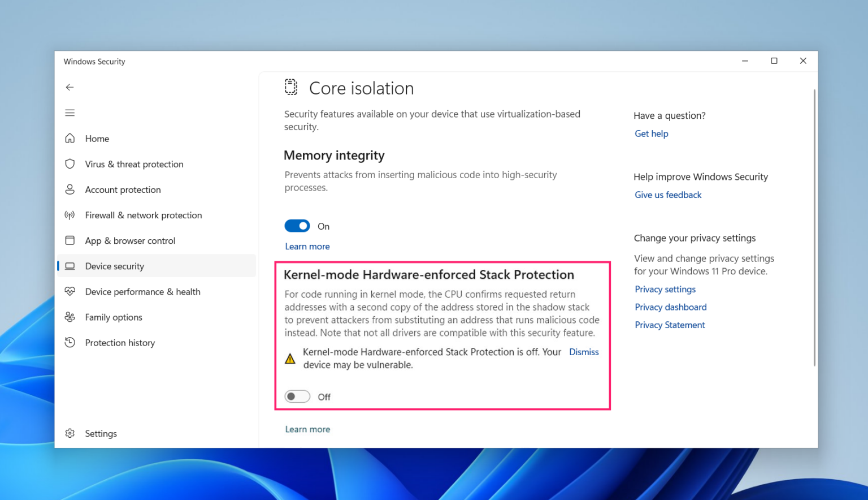Close the Windows Security window

click(803, 61)
